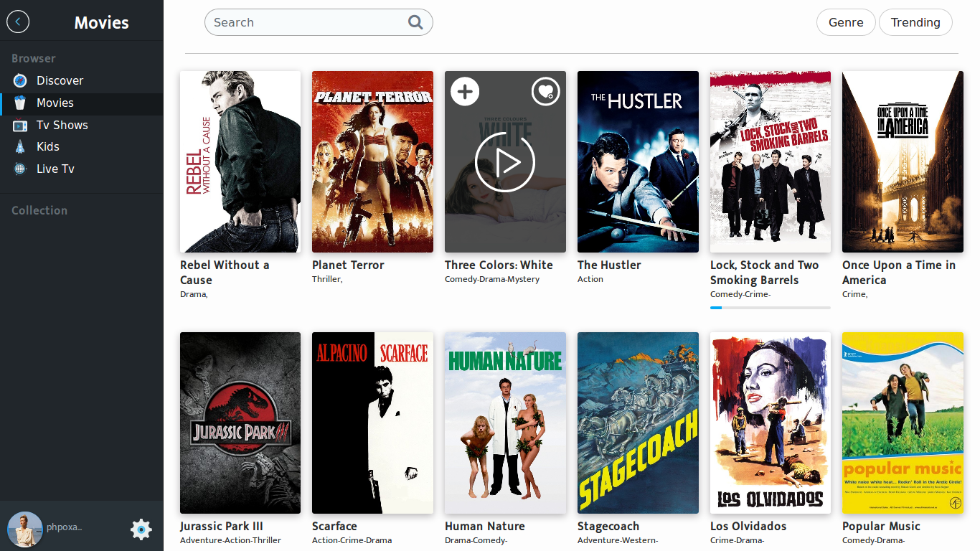Click genre text "Adventure-Western-"

coord(618,540)
